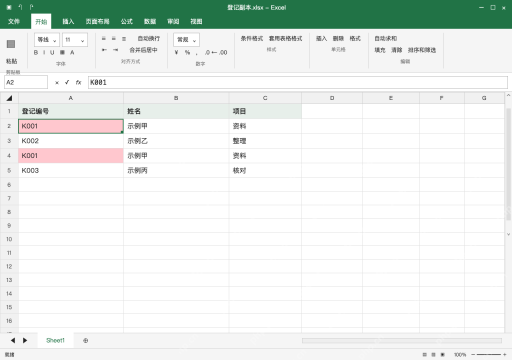The width and height of the screenshot is (512, 360).
Task: Switch to Normal view icon in status bar
Action: pos(424,355)
